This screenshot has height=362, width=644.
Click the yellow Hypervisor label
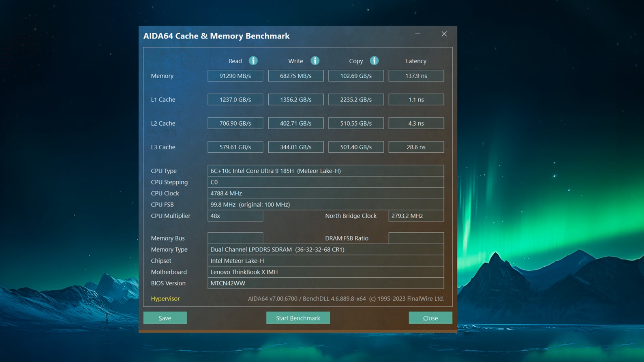(165, 299)
